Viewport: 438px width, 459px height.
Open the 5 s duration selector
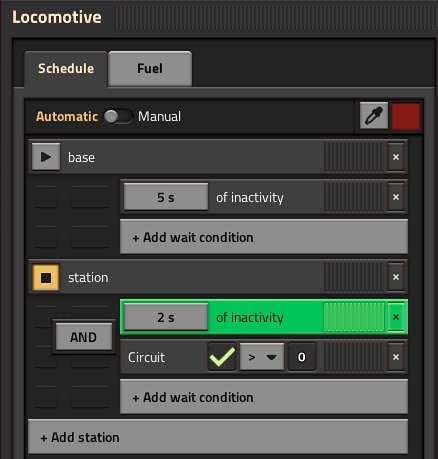coord(166,197)
